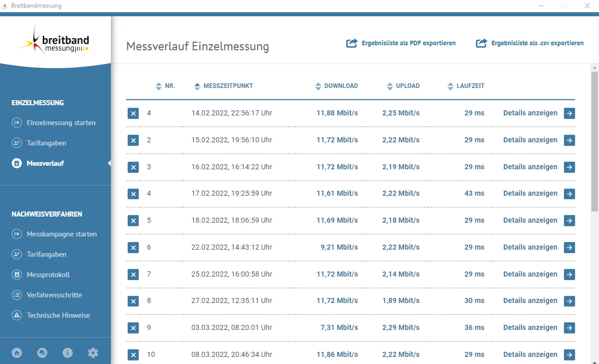Click the home icon in the sidebar footer
This screenshot has height=364, width=599.
point(17,353)
